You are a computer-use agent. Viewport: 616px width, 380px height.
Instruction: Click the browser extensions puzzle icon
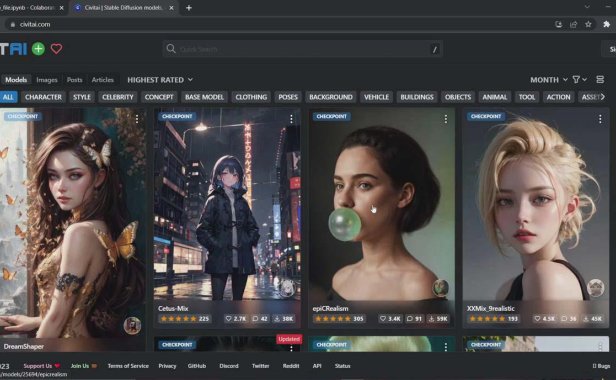pos(607,24)
